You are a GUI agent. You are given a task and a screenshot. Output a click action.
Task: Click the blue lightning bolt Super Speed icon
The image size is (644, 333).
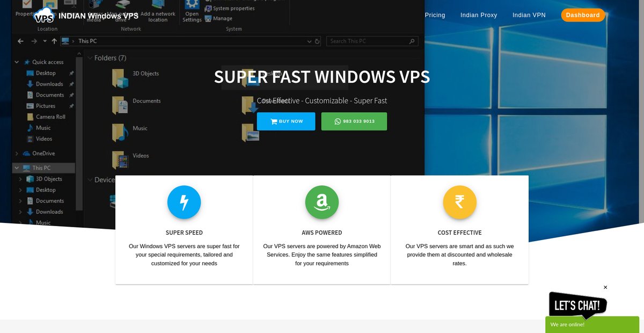[x=184, y=202]
